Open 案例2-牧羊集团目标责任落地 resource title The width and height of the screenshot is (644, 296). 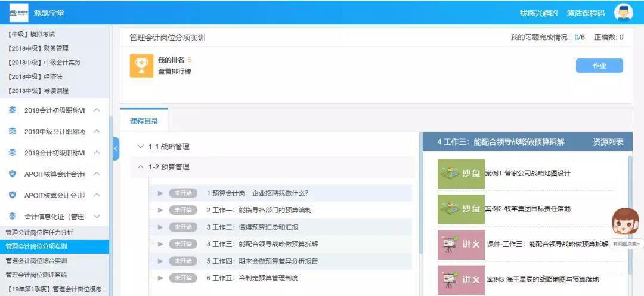pos(528,209)
